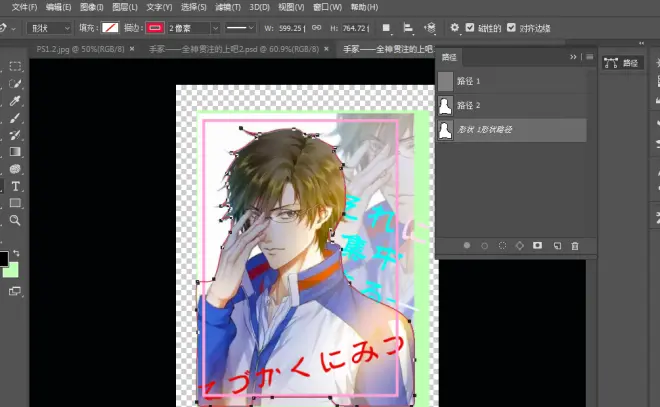The width and height of the screenshot is (660, 407).
Task: Open the stroke line style dropdown
Action: 240,28
